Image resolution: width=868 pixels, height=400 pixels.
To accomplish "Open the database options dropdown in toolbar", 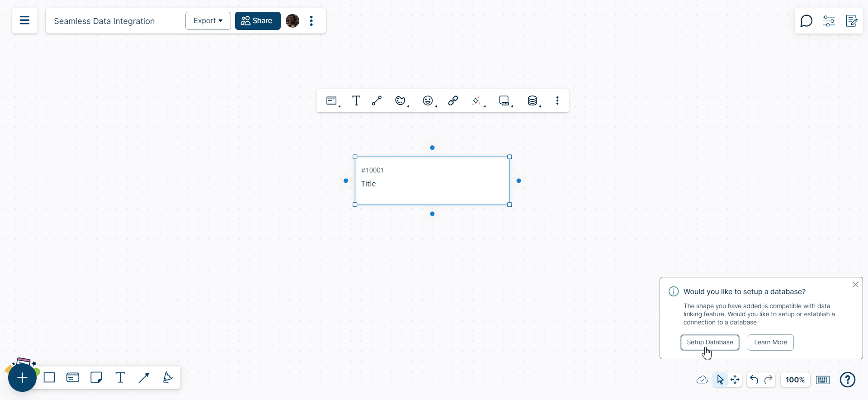I will (533, 100).
